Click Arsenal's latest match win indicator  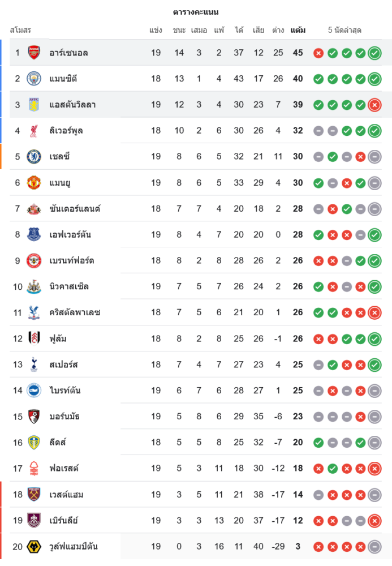pyautogui.click(x=374, y=53)
